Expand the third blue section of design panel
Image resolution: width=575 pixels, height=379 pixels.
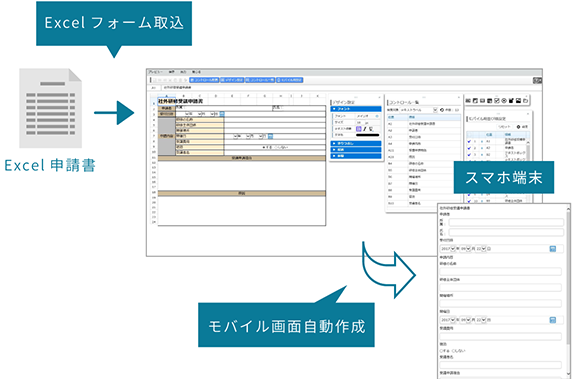(356, 150)
